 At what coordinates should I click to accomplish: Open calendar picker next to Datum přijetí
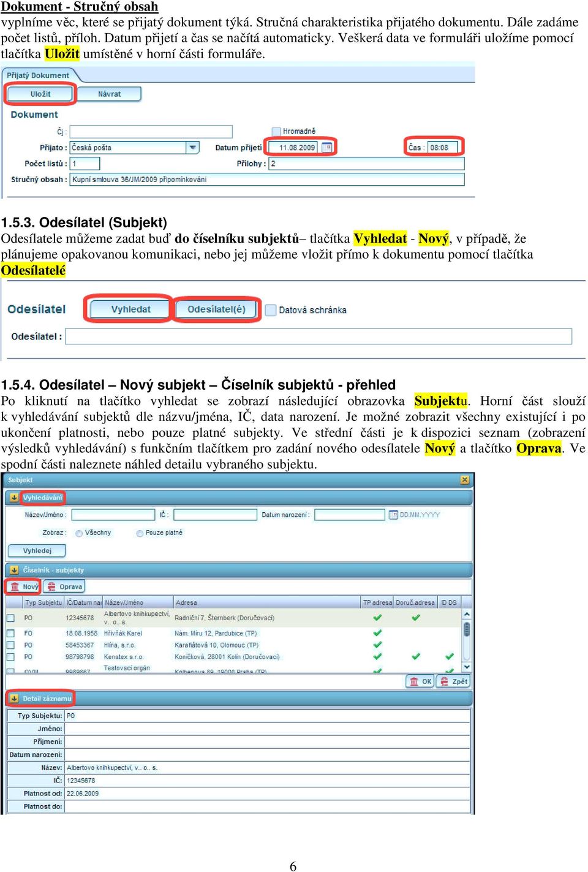point(327,147)
